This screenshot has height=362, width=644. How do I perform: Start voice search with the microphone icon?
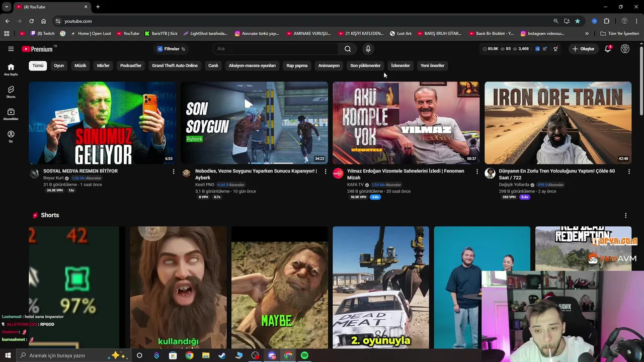click(x=368, y=49)
